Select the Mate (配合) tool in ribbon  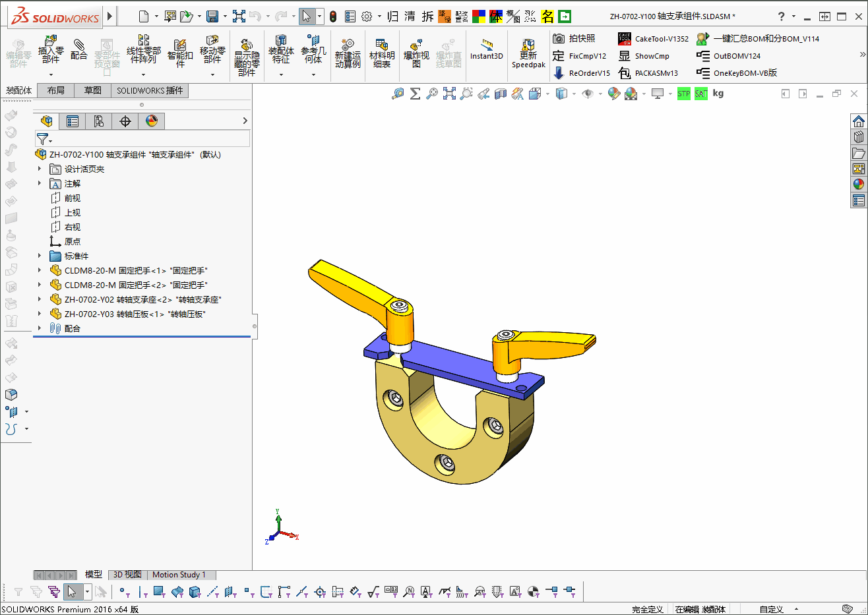coord(78,49)
